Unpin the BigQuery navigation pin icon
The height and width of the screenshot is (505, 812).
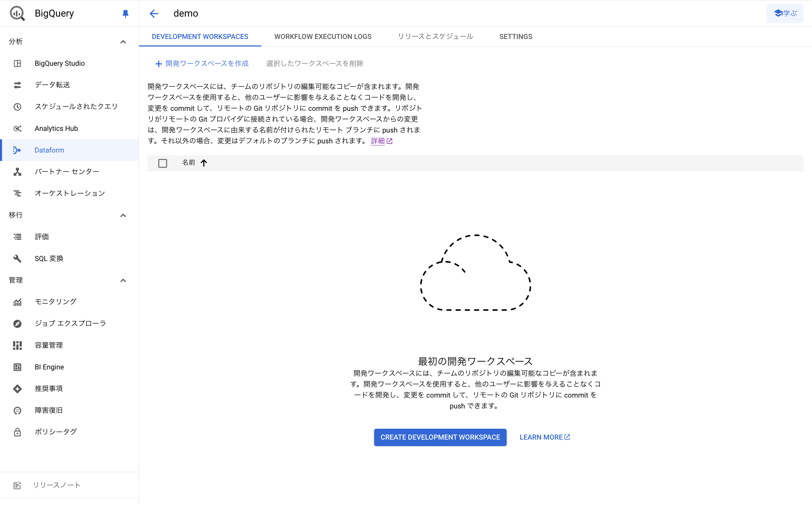click(125, 14)
